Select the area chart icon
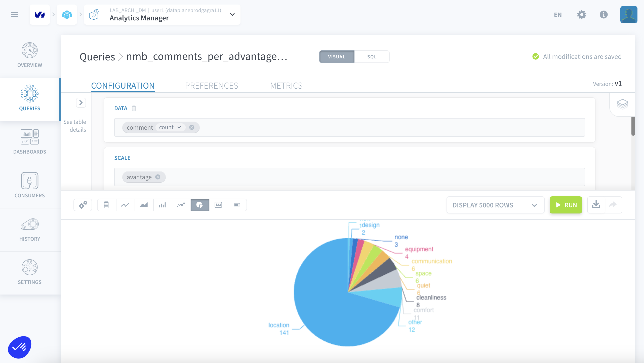The height and width of the screenshot is (363, 644). tap(144, 205)
